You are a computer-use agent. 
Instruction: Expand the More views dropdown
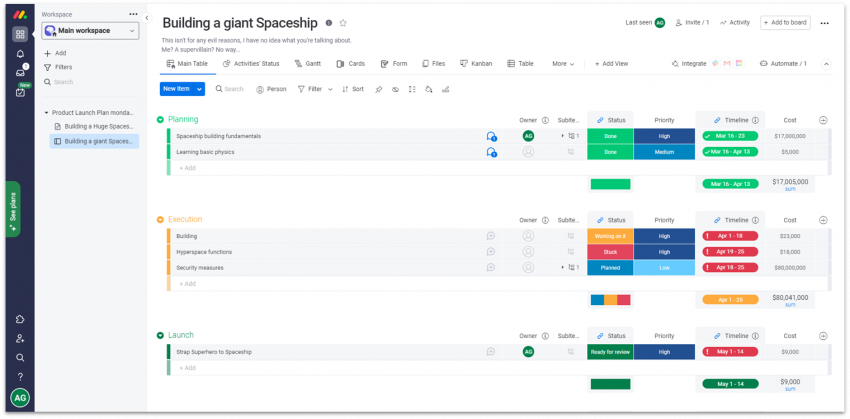coord(563,64)
